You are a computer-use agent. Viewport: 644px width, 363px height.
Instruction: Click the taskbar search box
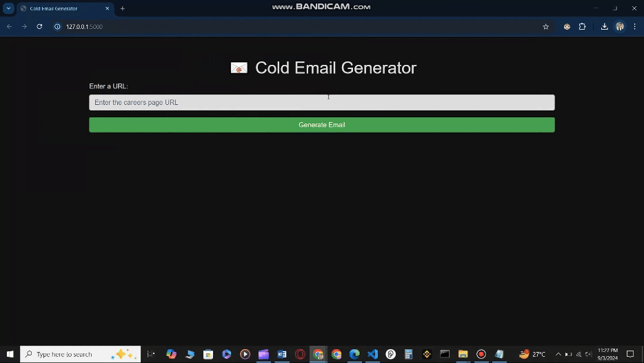[80, 354]
